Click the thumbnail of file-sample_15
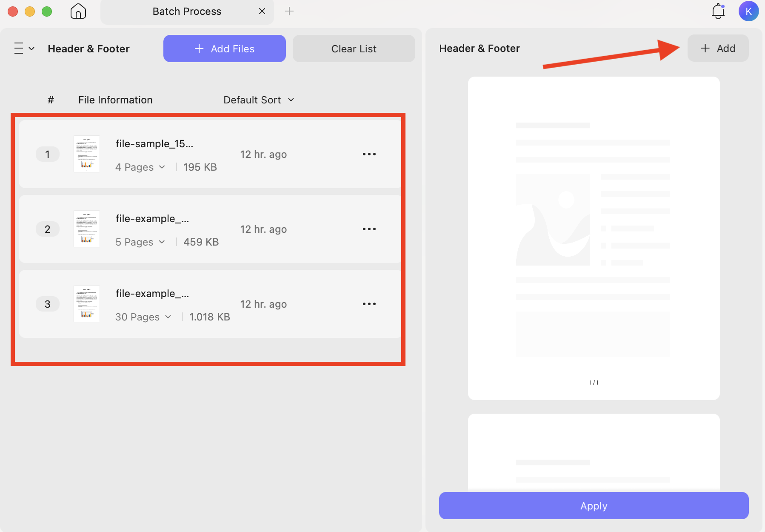 coord(86,154)
